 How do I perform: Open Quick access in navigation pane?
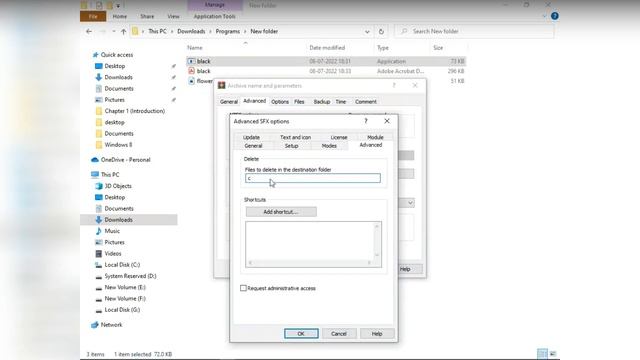click(x=117, y=55)
